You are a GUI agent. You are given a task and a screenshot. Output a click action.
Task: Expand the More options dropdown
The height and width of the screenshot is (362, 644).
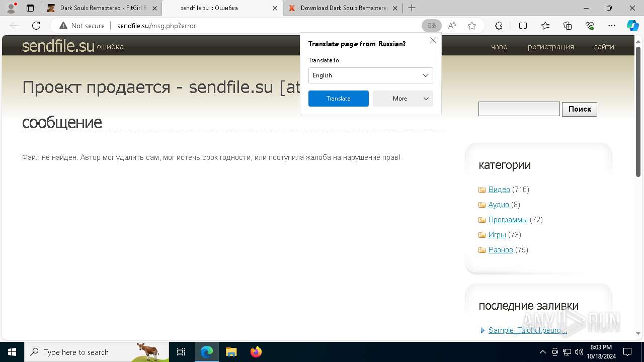(403, 99)
